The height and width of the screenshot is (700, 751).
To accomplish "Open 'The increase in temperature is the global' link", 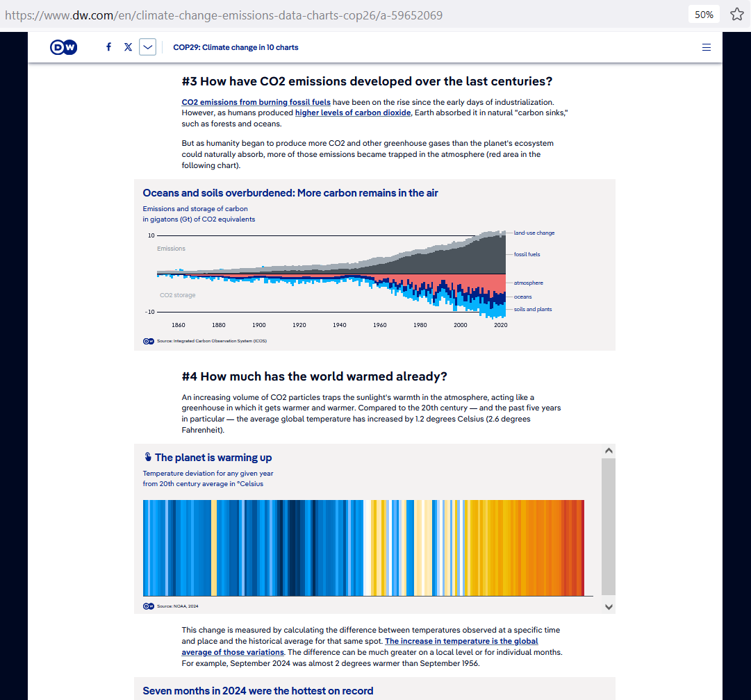I will pyautogui.click(x=461, y=641).
